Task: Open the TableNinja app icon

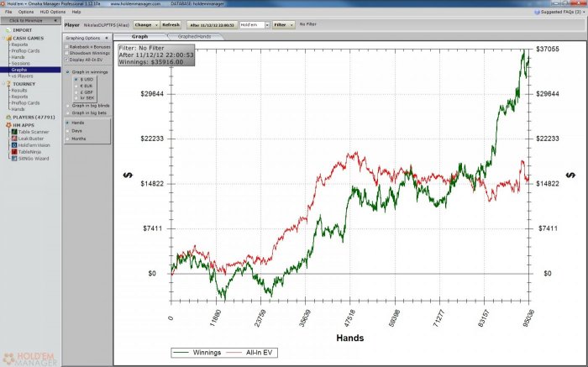Action: pyautogui.click(x=14, y=152)
